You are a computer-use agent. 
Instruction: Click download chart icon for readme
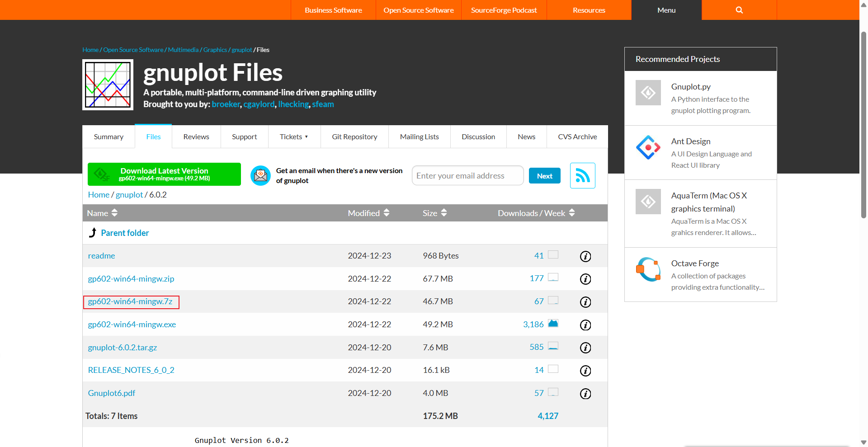click(553, 254)
